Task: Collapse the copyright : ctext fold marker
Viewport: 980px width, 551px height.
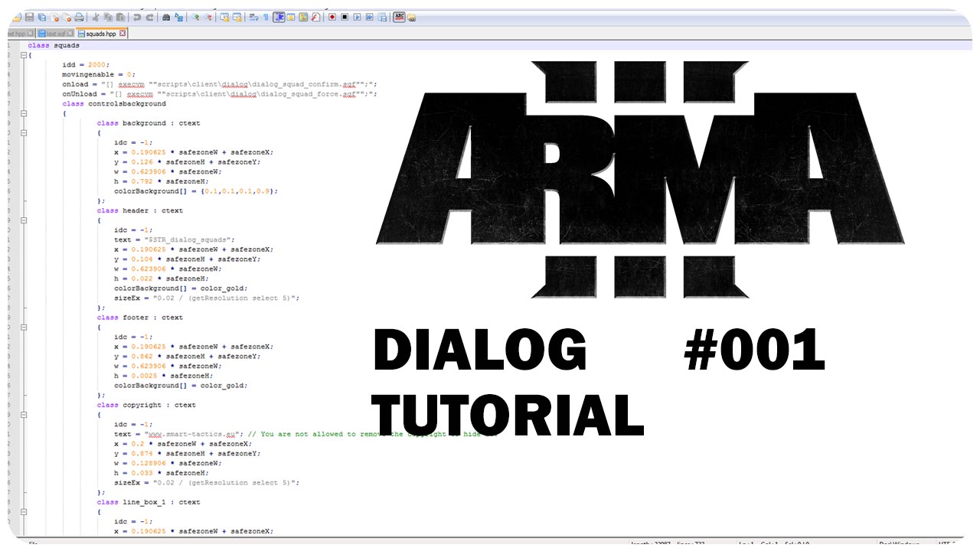Action: point(24,414)
